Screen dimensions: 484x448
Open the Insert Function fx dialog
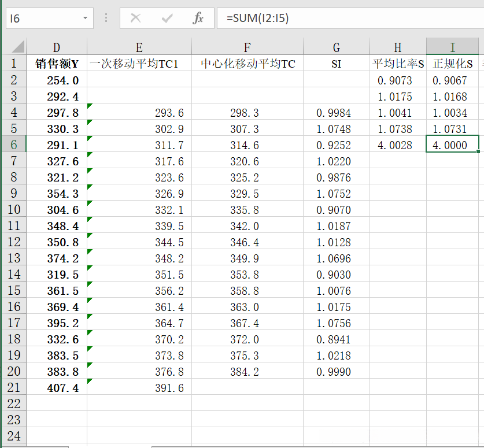(x=198, y=18)
